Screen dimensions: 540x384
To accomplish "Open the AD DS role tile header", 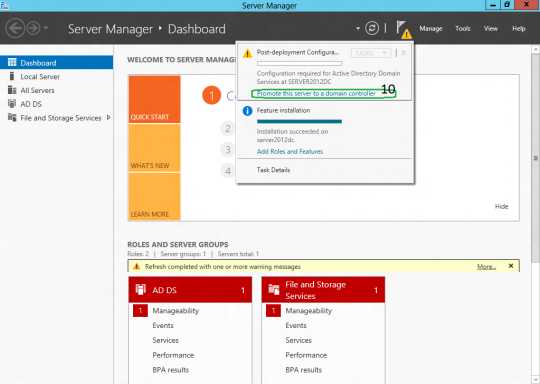I will point(190,290).
